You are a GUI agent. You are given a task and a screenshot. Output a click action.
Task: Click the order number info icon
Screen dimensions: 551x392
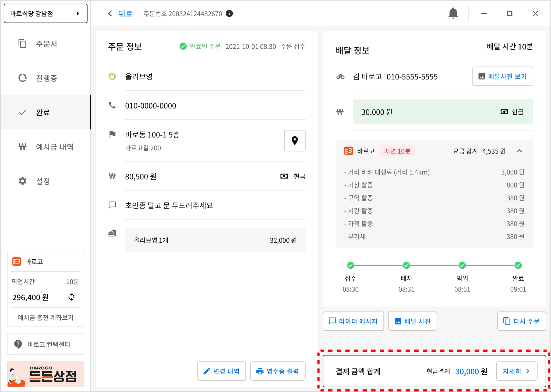pyautogui.click(x=229, y=13)
